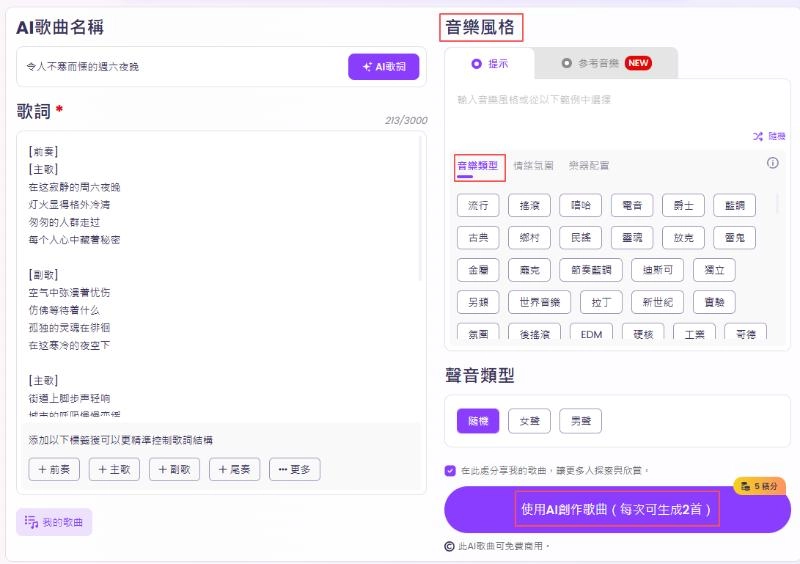
Task: Select the 提示 prompt radio tab
Action: point(489,64)
